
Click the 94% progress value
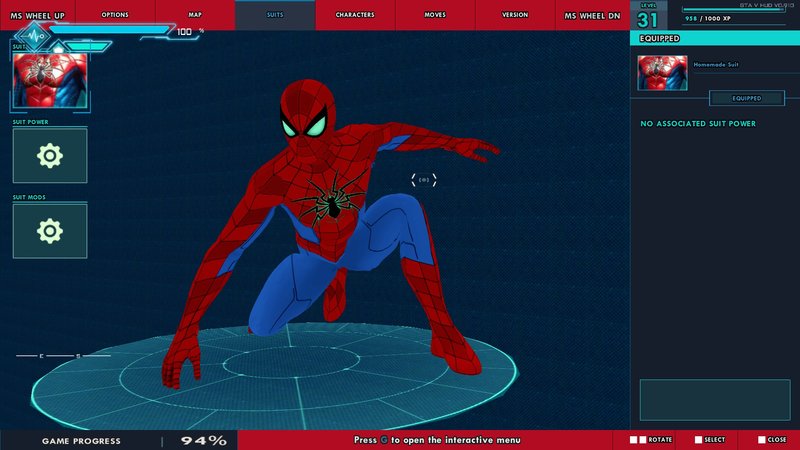point(204,440)
